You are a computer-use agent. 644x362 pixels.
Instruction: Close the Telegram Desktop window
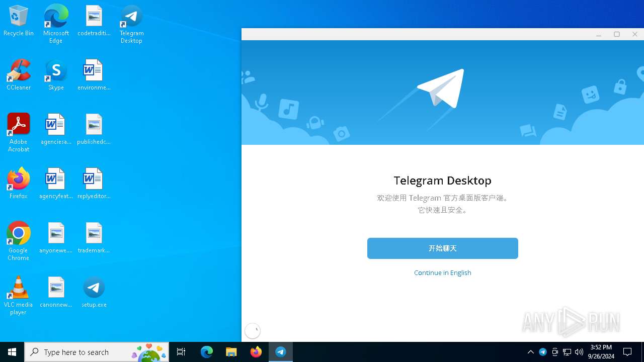coord(635,34)
